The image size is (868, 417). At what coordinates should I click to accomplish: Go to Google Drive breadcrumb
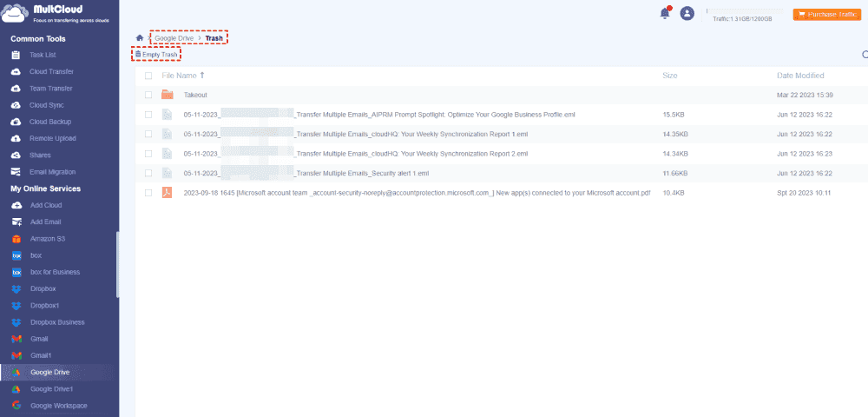click(174, 38)
